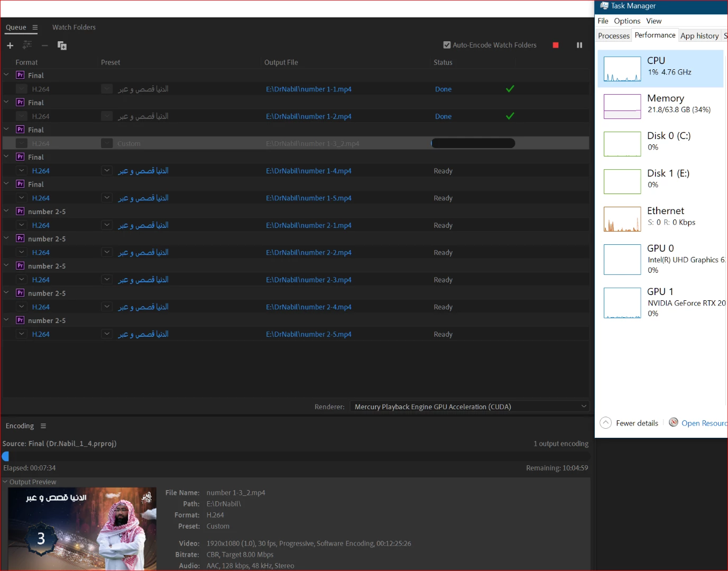Viewport: 728px width, 571px height.
Task: Open the output file link E:\DrNabil\number 1-5.mp4
Action: click(309, 198)
